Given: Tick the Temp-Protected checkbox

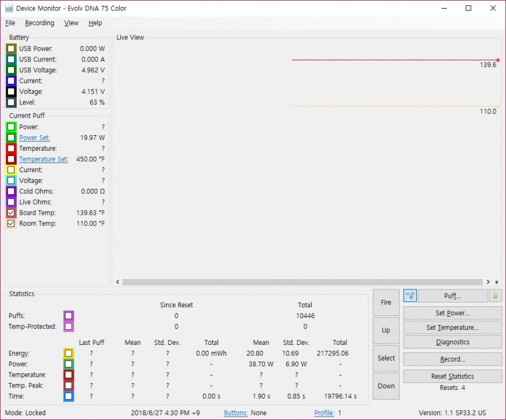Looking at the screenshot, I should (x=68, y=326).
